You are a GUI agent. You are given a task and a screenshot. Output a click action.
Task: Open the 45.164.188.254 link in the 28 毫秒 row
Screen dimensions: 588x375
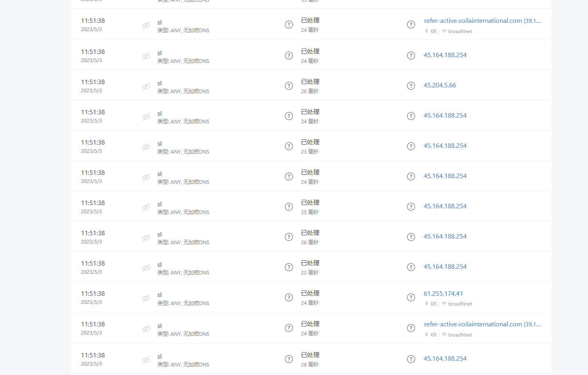[445, 359]
